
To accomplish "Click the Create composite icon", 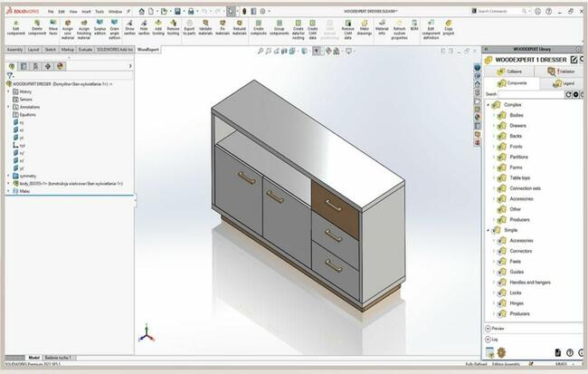I will 259,28.
